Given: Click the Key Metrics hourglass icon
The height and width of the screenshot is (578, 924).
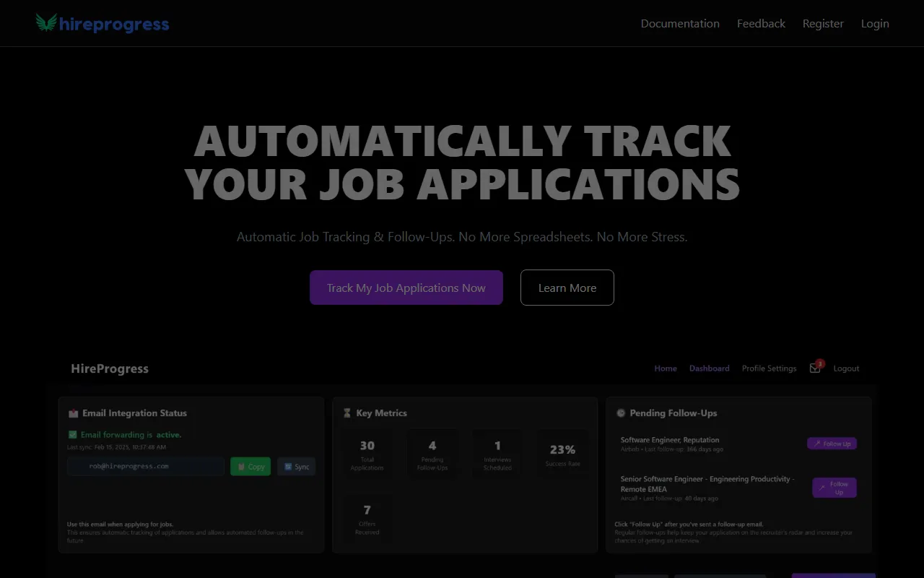Looking at the screenshot, I should 347,413.
